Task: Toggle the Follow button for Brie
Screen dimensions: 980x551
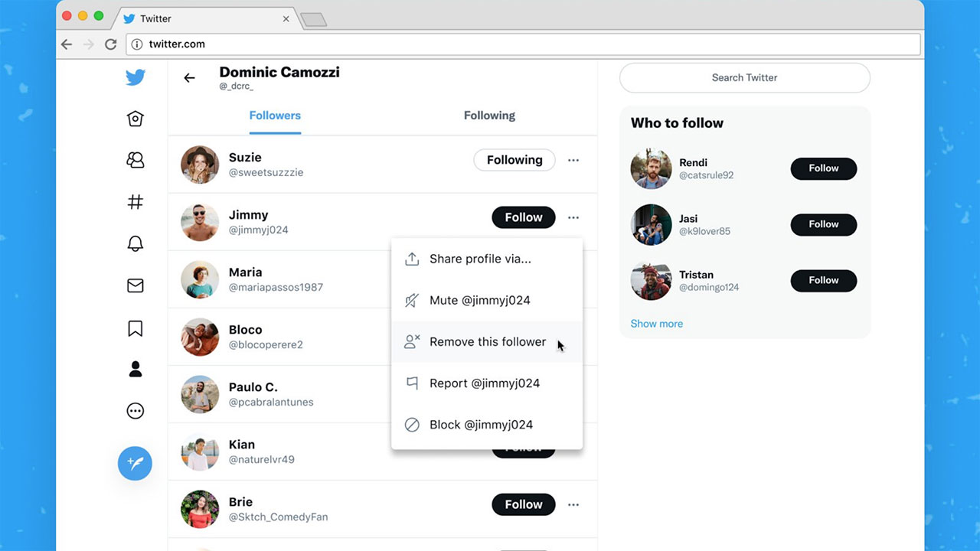Action: pyautogui.click(x=524, y=504)
